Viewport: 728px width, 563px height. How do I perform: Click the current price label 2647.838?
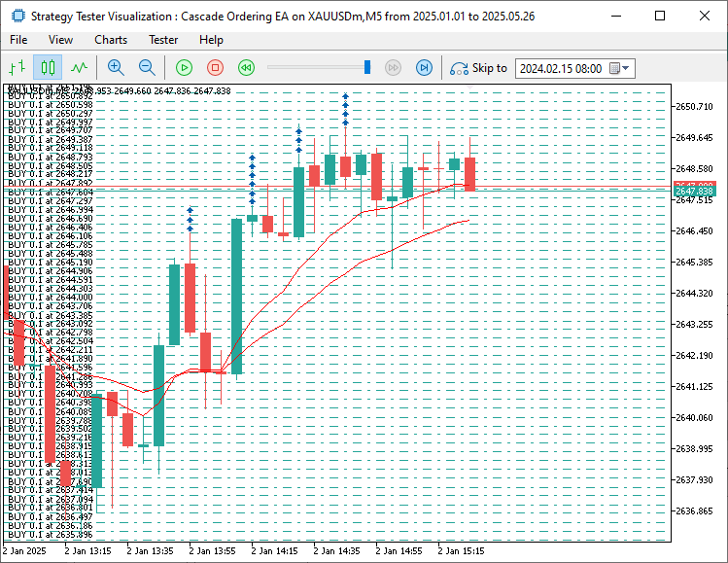[x=694, y=192]
